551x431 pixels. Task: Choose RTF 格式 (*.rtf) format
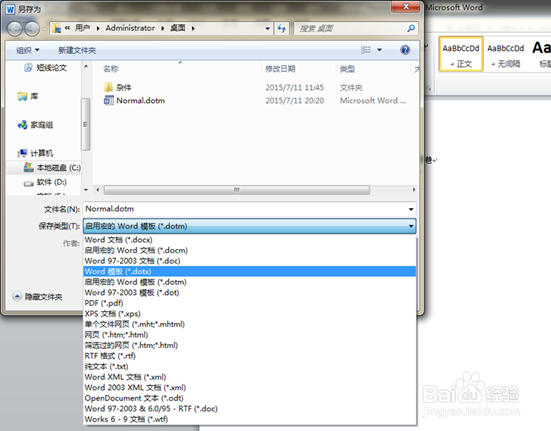(x=249, y=356)
